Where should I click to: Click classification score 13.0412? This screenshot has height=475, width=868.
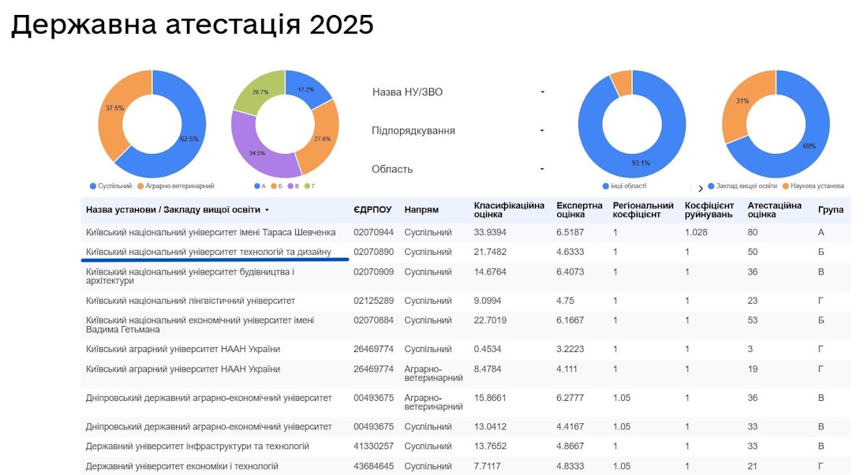[490, 427]
